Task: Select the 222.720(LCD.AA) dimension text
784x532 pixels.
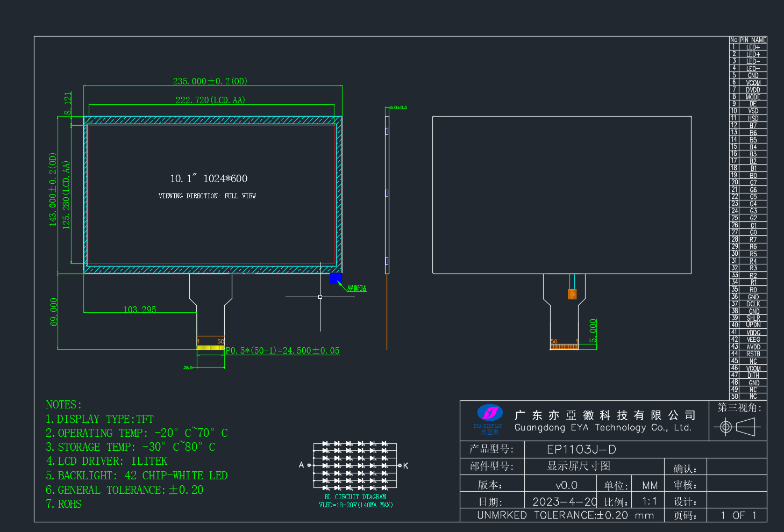Action: coord(210,100)
